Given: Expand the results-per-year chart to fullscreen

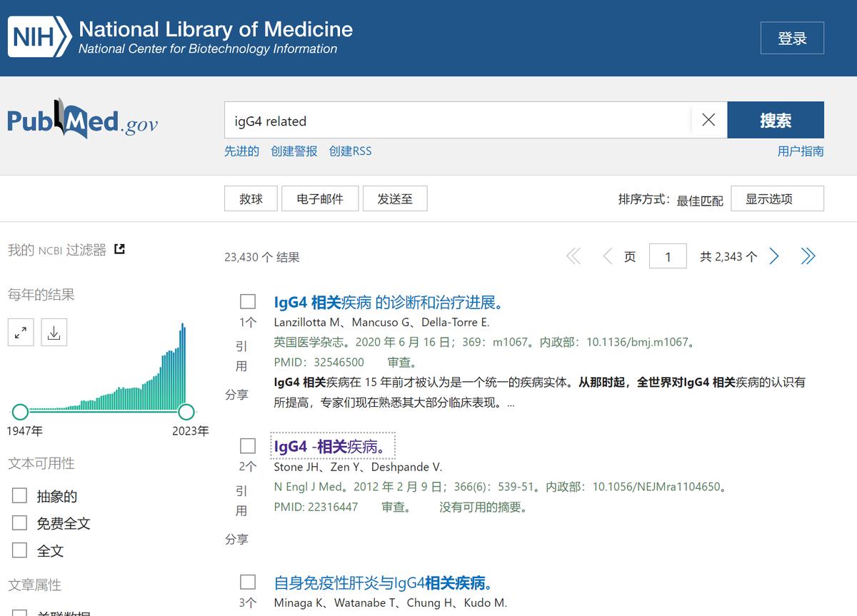Looking at the screenshot, I should point(21,332).
